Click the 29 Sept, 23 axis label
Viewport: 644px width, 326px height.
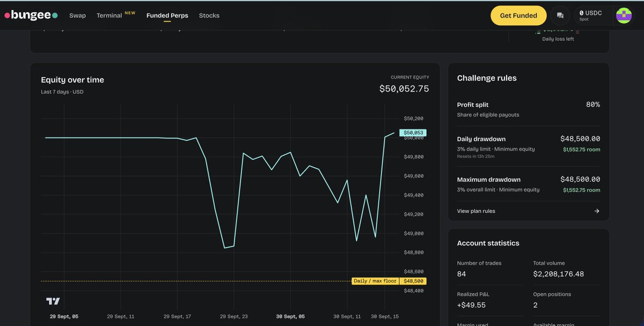(233, 317)
